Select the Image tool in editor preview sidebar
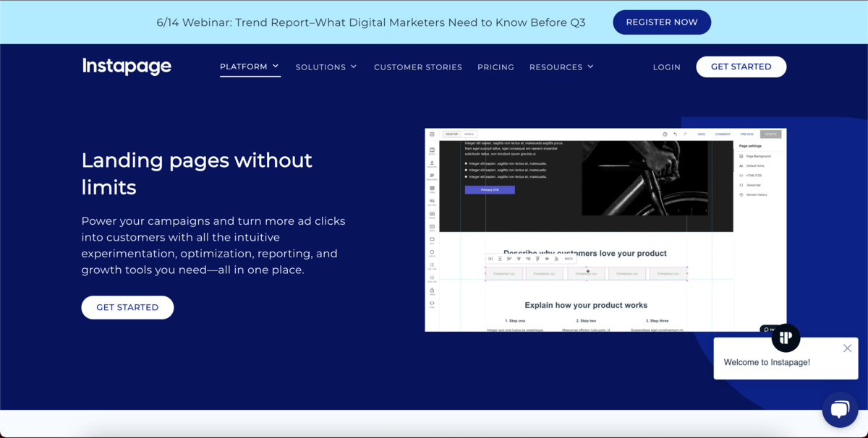Image resolution: width=868 pixels, height=438 pixels. click(x=432, y=215)
